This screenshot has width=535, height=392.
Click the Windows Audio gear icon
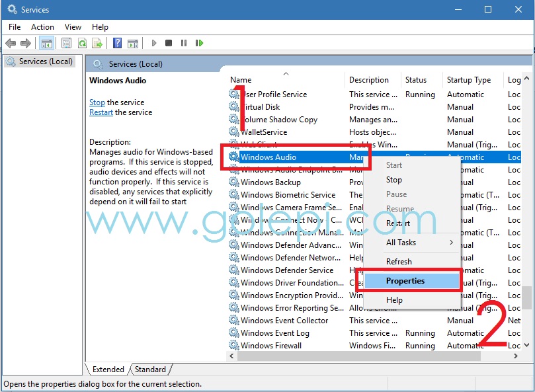pos(233,157)
